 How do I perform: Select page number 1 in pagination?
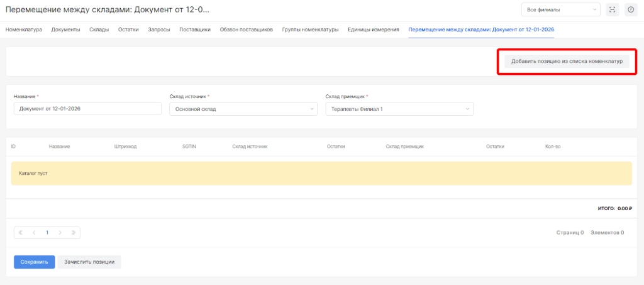(47, 233)
